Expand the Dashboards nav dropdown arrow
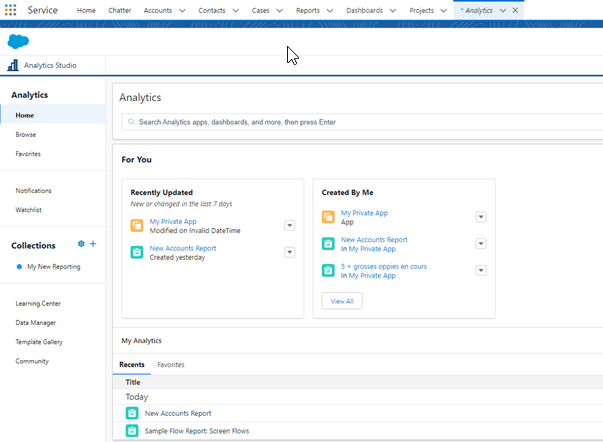Image resolution: width=603 pixels, height=442 pixels. (x=393, y=10)
